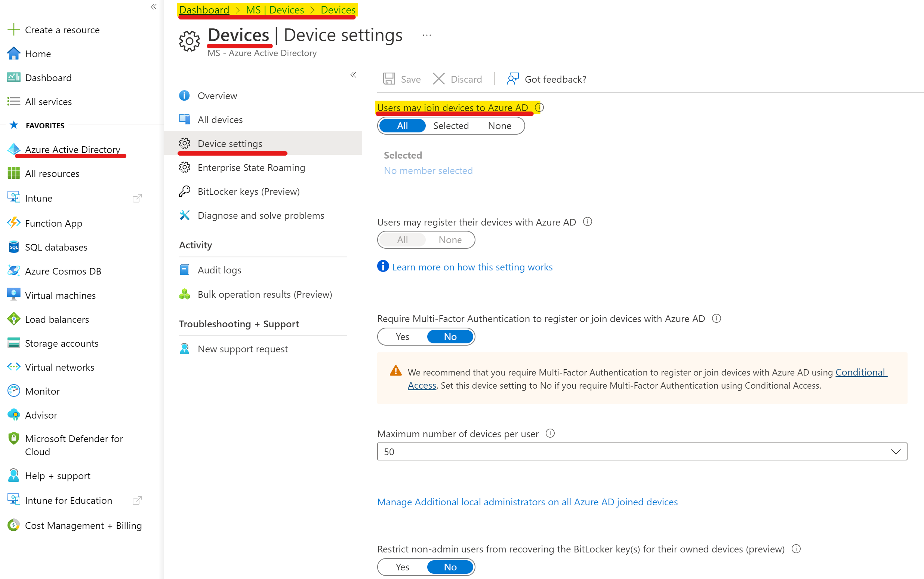924x579 pixels.
Task: Set Restrict BitLocker key recovery to No
Action: point(450,567)
